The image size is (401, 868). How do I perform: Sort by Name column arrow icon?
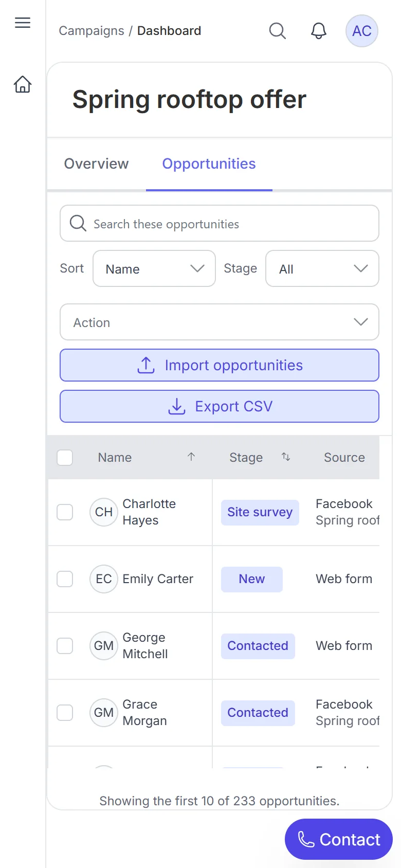click(191, 457)
